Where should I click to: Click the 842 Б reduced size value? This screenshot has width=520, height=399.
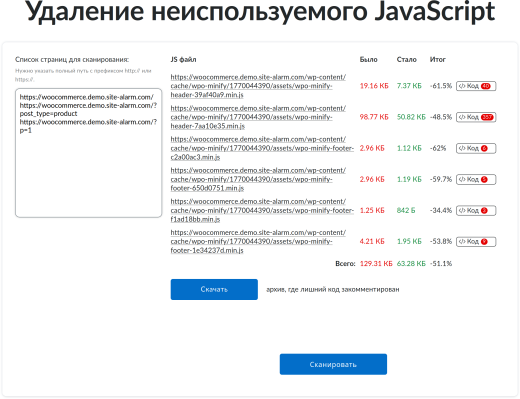[x=406, y=210]
